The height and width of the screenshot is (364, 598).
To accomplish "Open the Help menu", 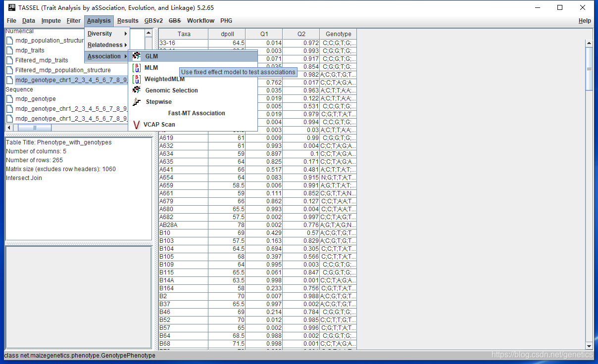I will 585,21.
